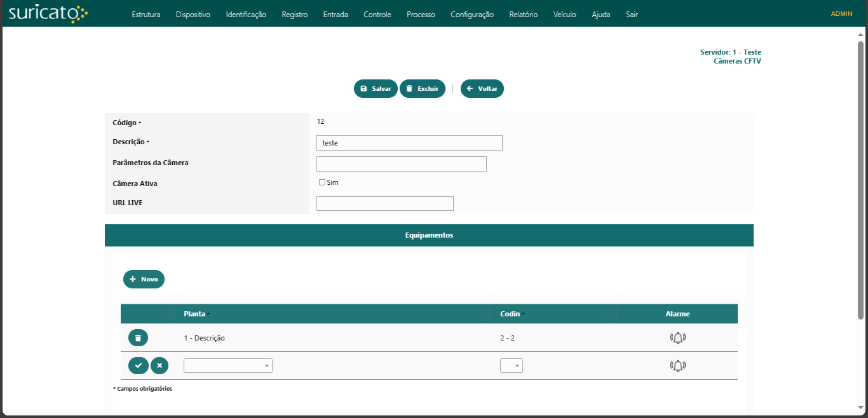Open the Planta dropdown in new row
Screen dimensions: 868x418
tap(227, 365)
